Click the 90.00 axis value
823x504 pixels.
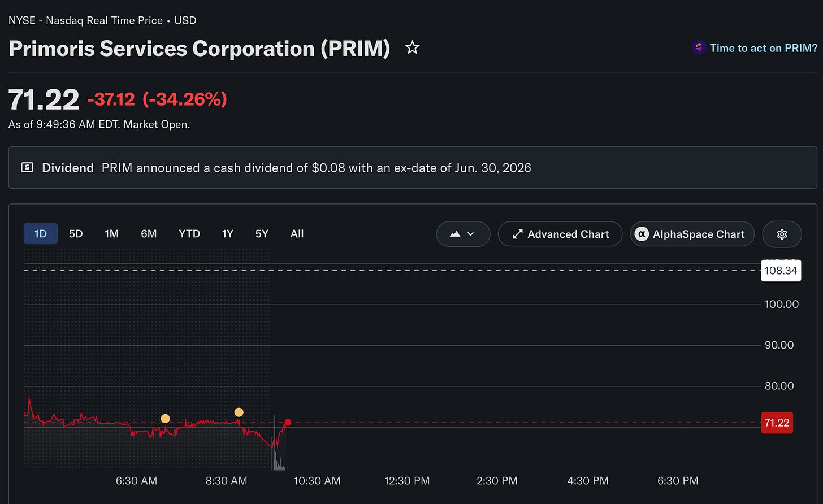(x=779, y=345)
